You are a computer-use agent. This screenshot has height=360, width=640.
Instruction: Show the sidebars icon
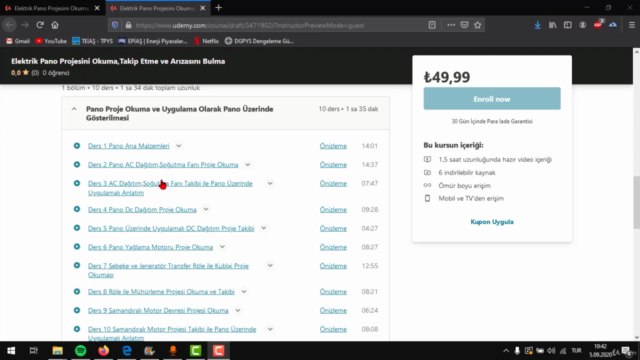click(567, 25)
